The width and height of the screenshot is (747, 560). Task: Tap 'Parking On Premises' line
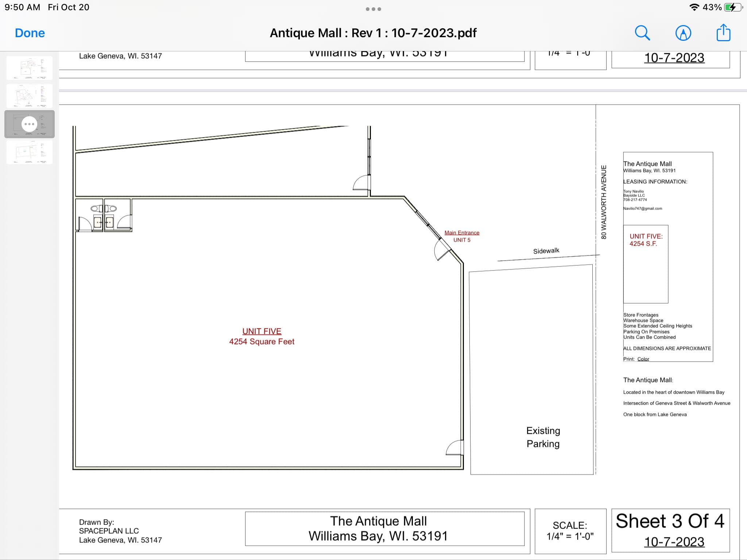646,332
